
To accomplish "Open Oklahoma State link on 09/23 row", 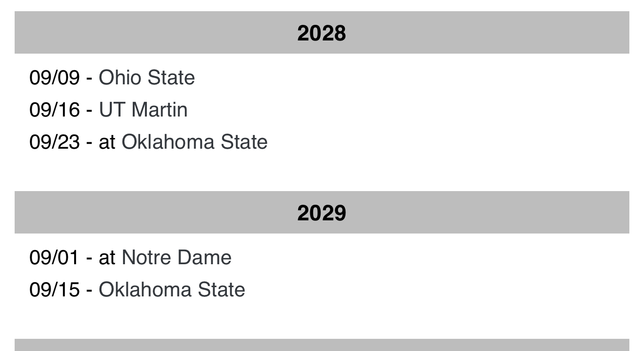I will tap(194, 142).
